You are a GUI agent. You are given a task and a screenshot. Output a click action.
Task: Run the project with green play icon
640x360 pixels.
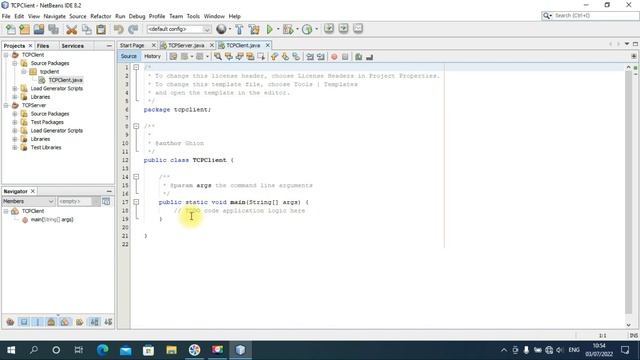pyautogui.click(x=269, y=29)
